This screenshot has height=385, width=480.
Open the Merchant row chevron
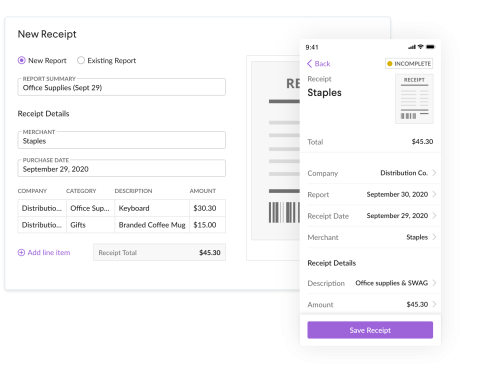(434, 237)
